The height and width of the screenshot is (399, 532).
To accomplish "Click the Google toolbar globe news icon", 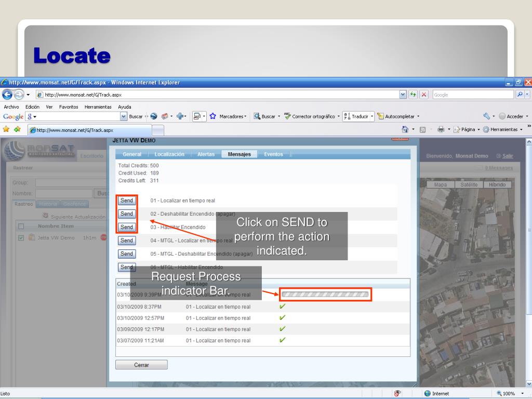I will 154,116.
